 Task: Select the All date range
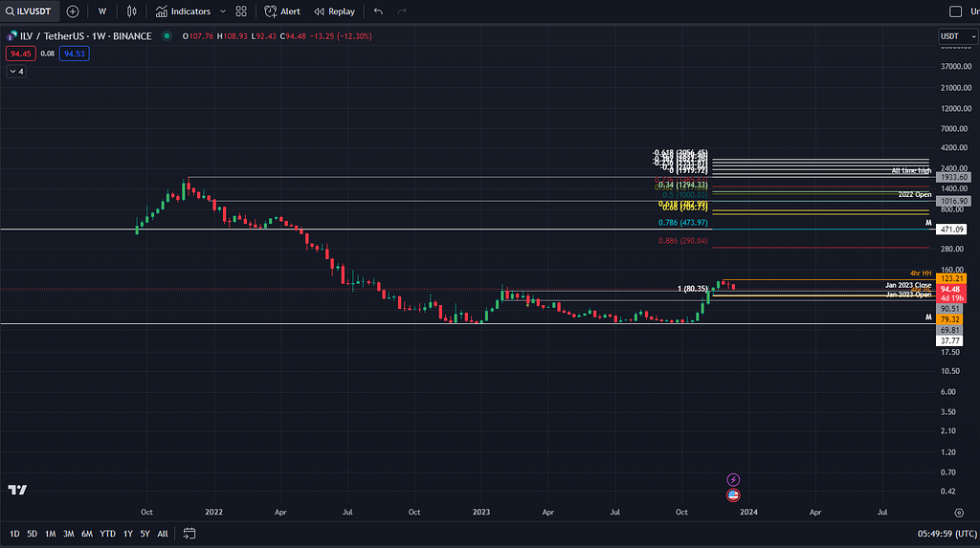163,534
